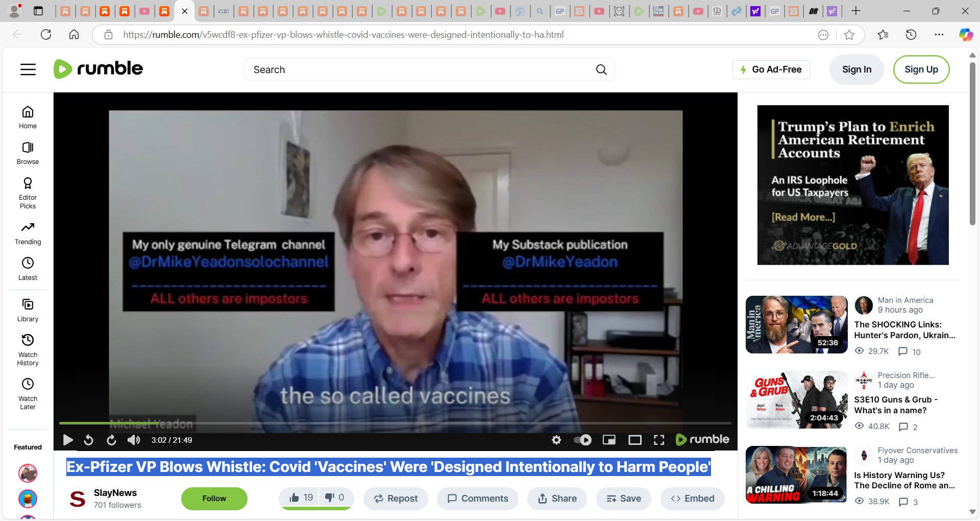Open the first Featured channel avatar
Screen dimensions: 980x521
28,473
